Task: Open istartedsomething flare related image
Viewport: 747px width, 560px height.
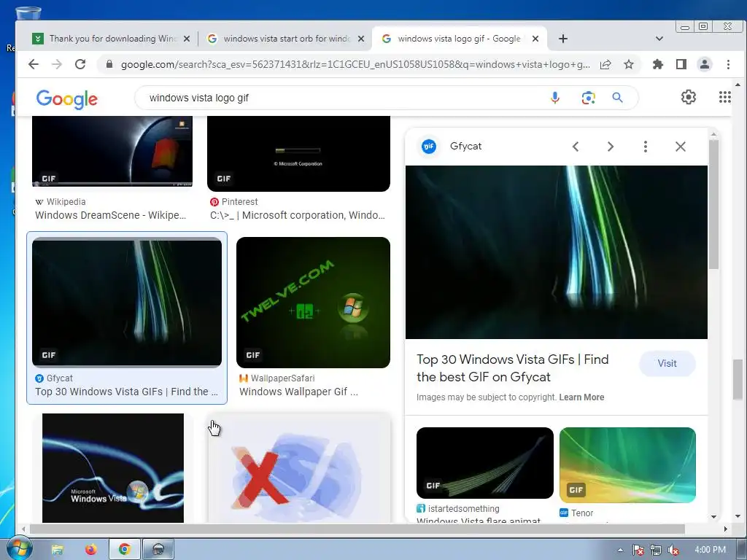Action: pos(485,463)
